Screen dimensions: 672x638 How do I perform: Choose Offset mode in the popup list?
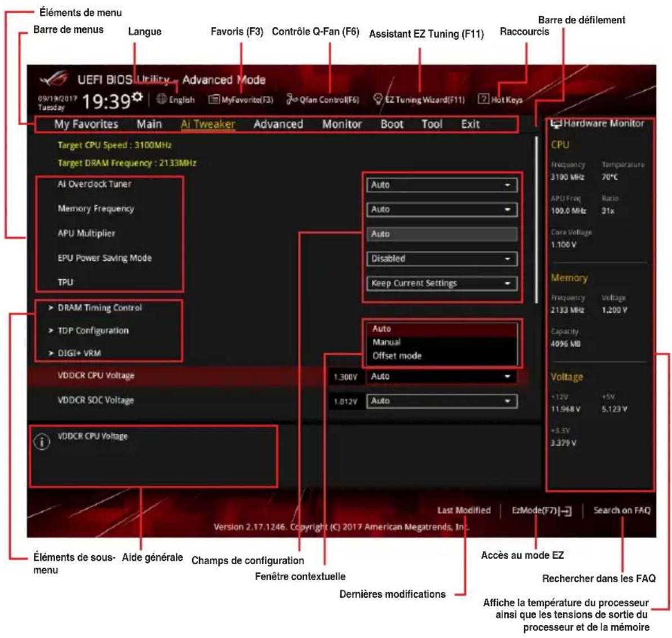coord(442,356)
